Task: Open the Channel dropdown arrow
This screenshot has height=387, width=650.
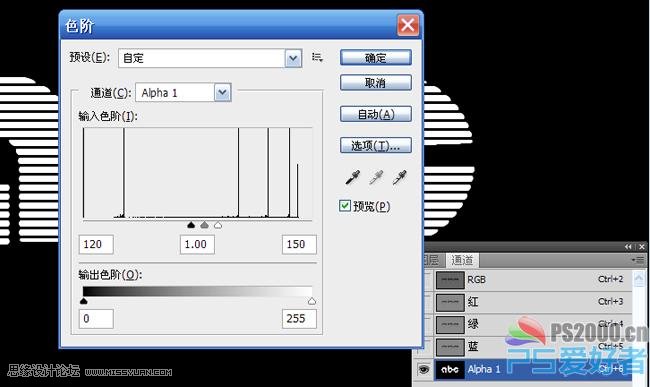Action: [x=223, y=92]
